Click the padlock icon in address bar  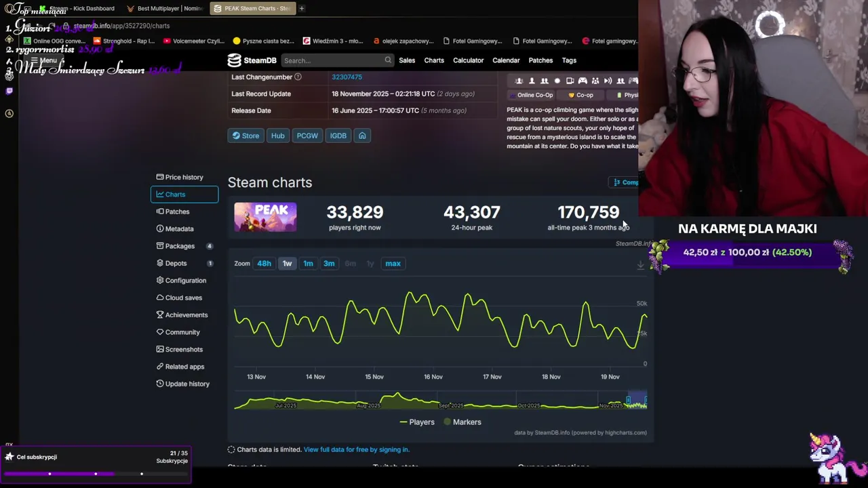(66, 26)
